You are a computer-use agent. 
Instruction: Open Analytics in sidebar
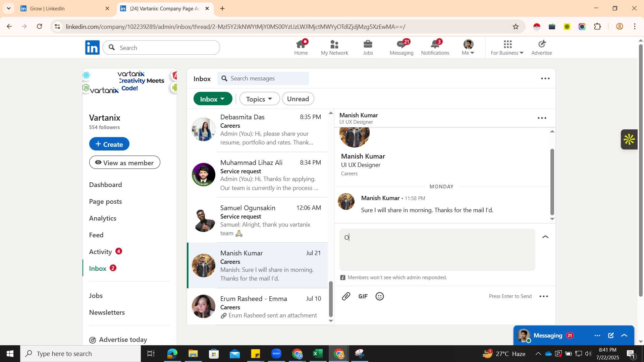pos(103,218)
